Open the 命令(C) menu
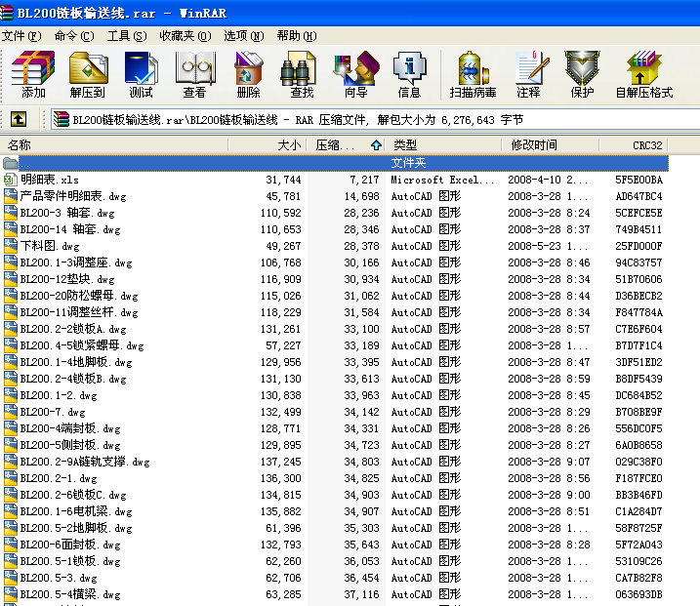This screenshot has width=700, height=606. [x=74, y=36]
